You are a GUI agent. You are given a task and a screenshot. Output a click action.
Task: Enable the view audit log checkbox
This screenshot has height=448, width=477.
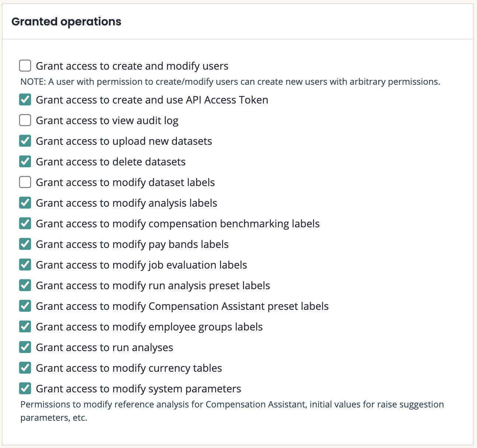point(25,120)
